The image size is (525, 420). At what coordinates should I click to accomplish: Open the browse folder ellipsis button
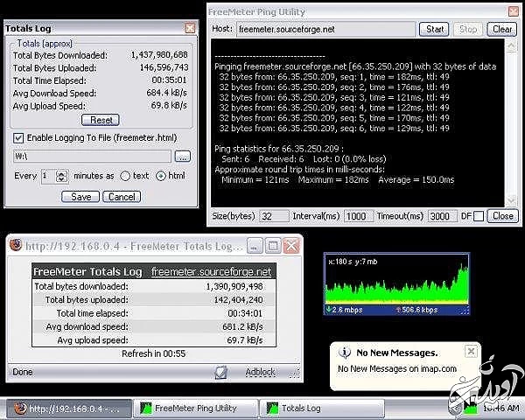[182, 157]
